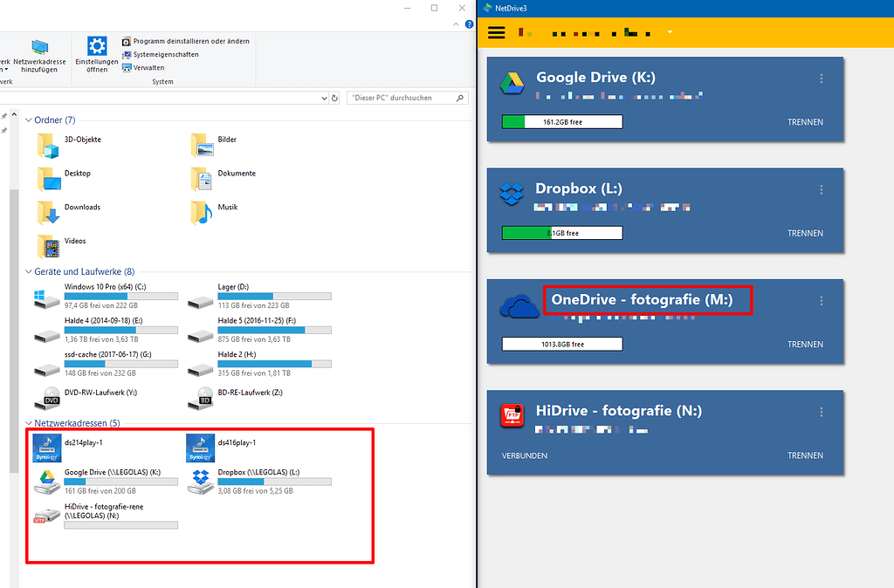Click Netzwerkadresse hinzufügen in the ribbon
Viewport: 894px width, 588px height.
(x=39, y=56)
